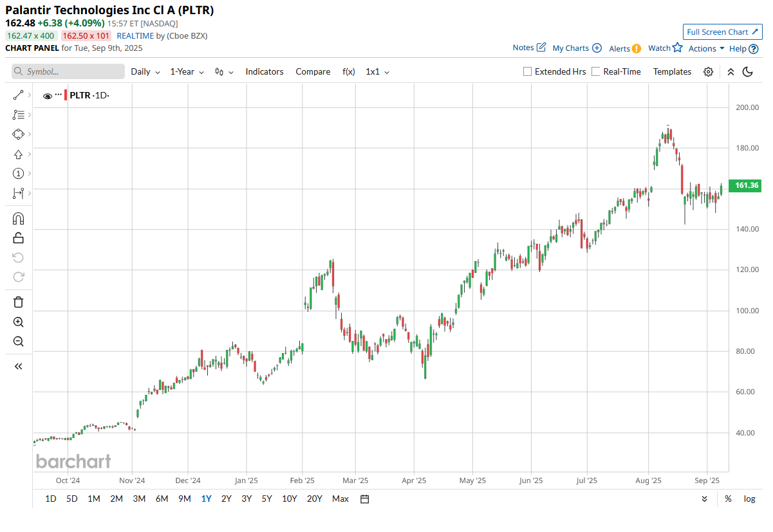Open the Fibonacci retracement tools
Image resolution: width=773 pixels, height=532 pixels.
coord(18,115)
